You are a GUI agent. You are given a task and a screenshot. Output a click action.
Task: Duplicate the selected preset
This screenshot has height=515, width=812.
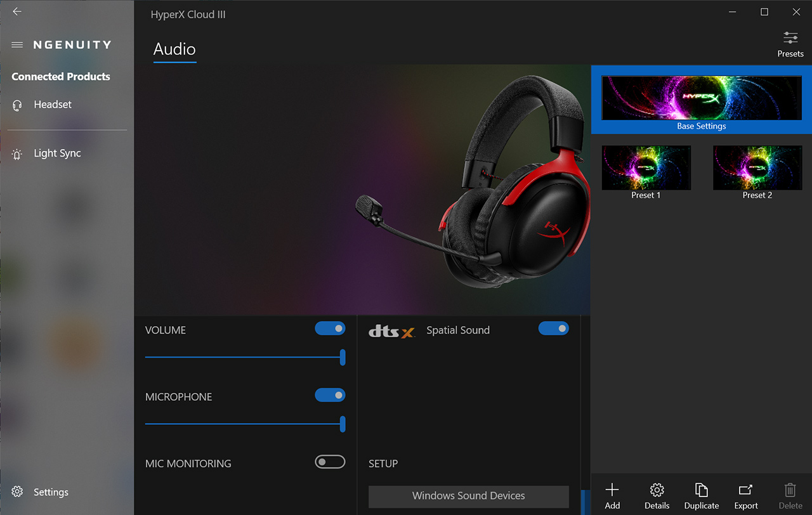pos(702,496)
